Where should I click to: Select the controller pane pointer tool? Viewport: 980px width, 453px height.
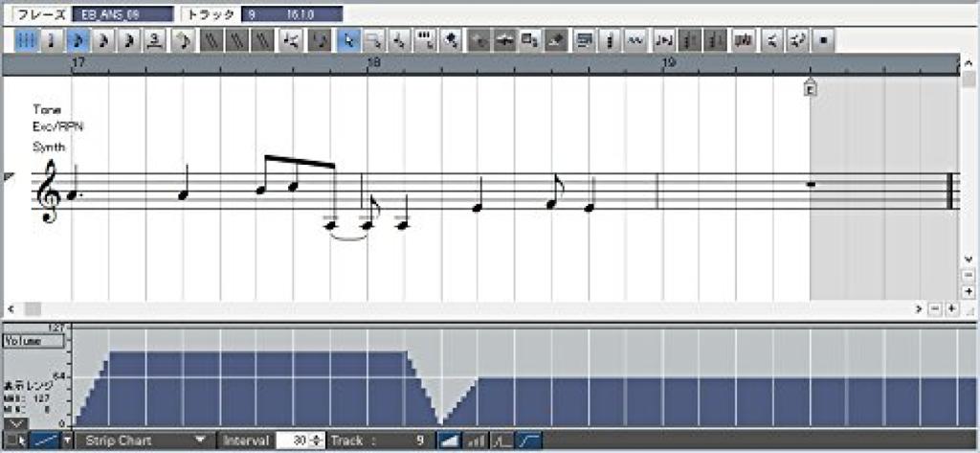pos(16,441)
